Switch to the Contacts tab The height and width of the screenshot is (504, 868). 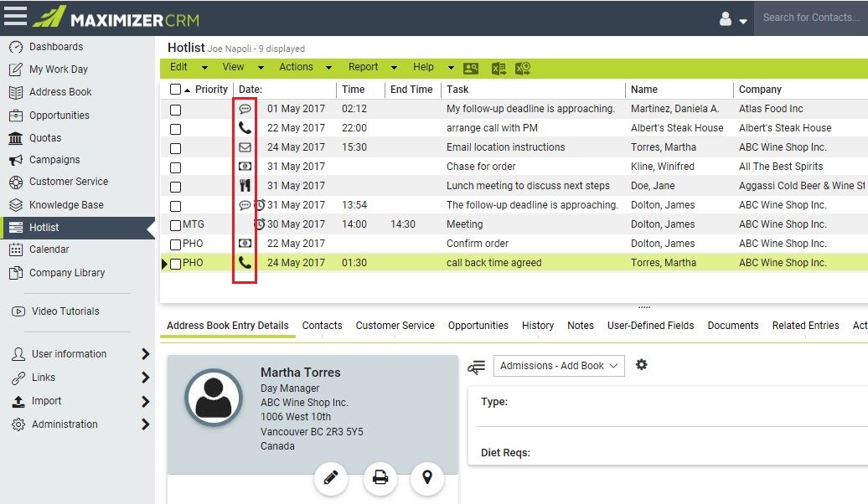323,326
